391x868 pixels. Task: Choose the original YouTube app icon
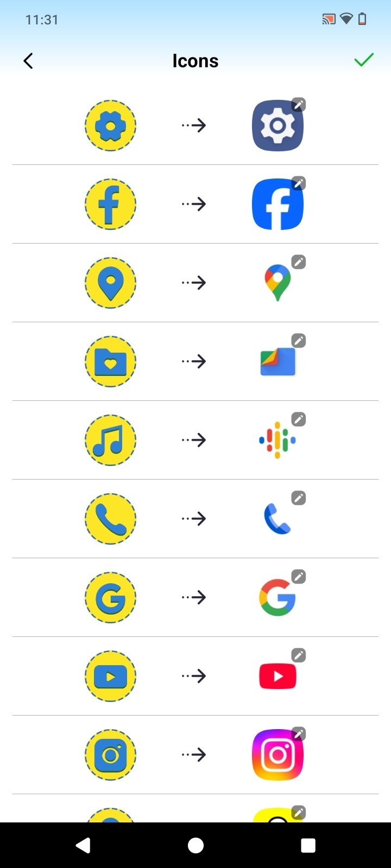278,676
